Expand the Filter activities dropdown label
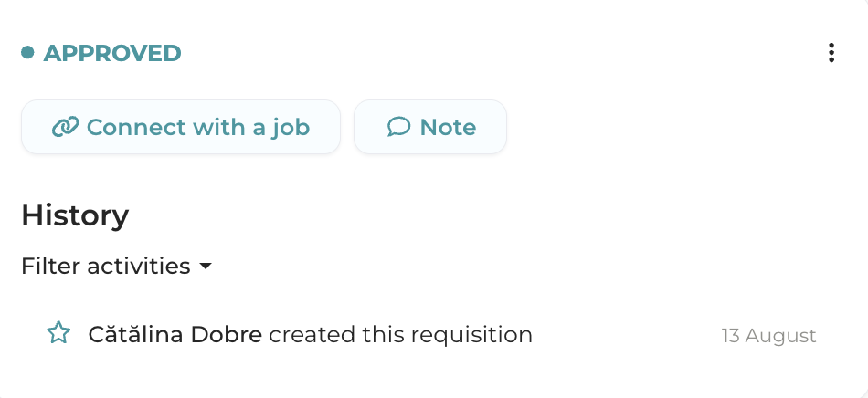The height and width of the screenshot is (398, 868). 105,267
